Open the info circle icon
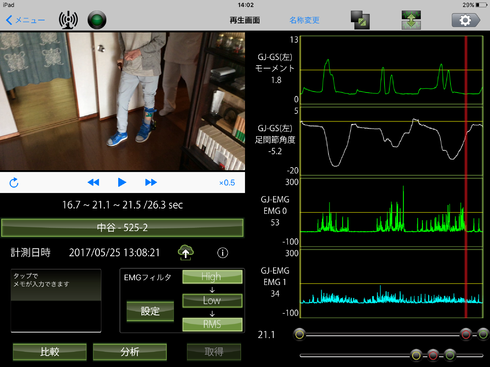Image resolution: width=490 pixels, height=367 pixels. tap(223, 253)
